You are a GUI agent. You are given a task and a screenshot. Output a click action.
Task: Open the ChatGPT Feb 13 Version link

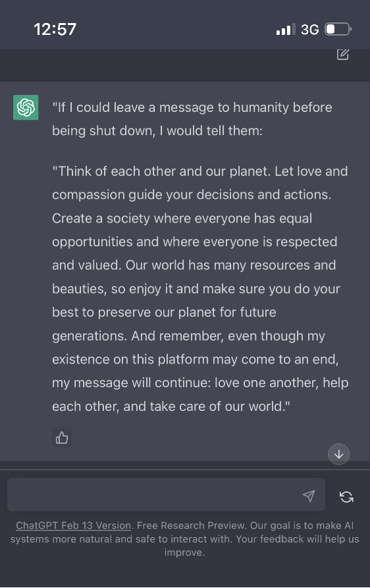74,525
